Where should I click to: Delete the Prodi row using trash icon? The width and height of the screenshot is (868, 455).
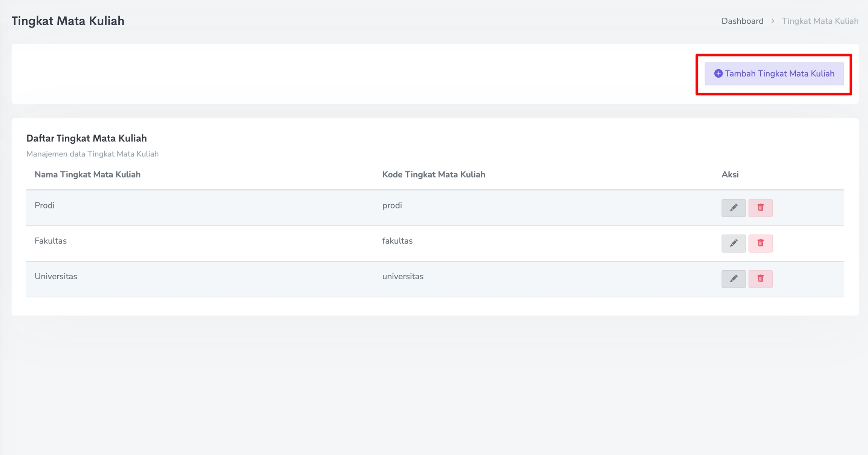click(x=760, y=208)
